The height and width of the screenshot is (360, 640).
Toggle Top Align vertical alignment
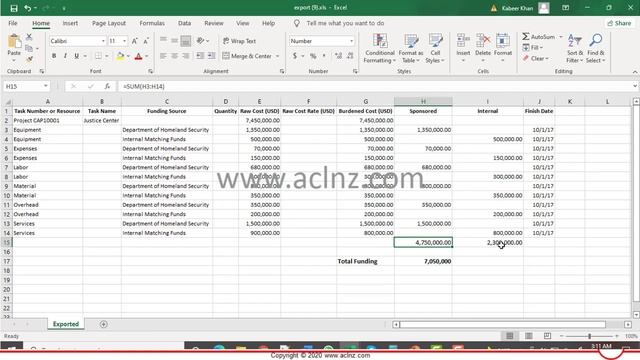pyautogui.click(x=163, y=40)
